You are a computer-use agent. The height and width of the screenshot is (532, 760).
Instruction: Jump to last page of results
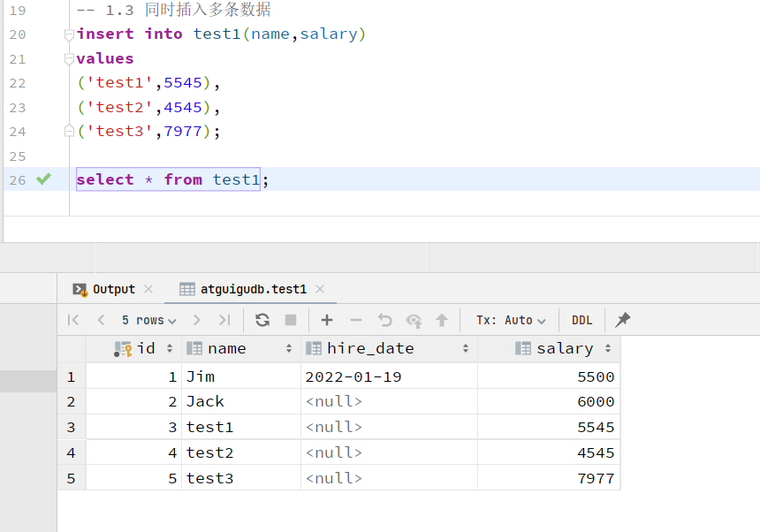pos(224,320)
